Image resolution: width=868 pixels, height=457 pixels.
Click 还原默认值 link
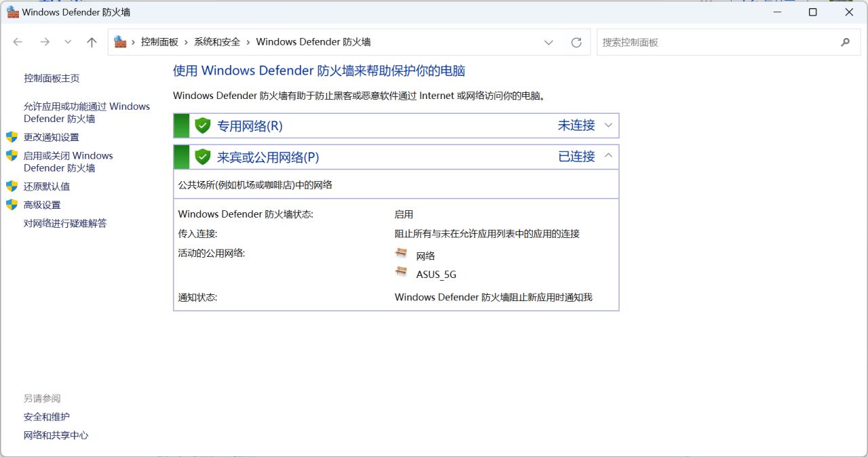tap(47, 186)
